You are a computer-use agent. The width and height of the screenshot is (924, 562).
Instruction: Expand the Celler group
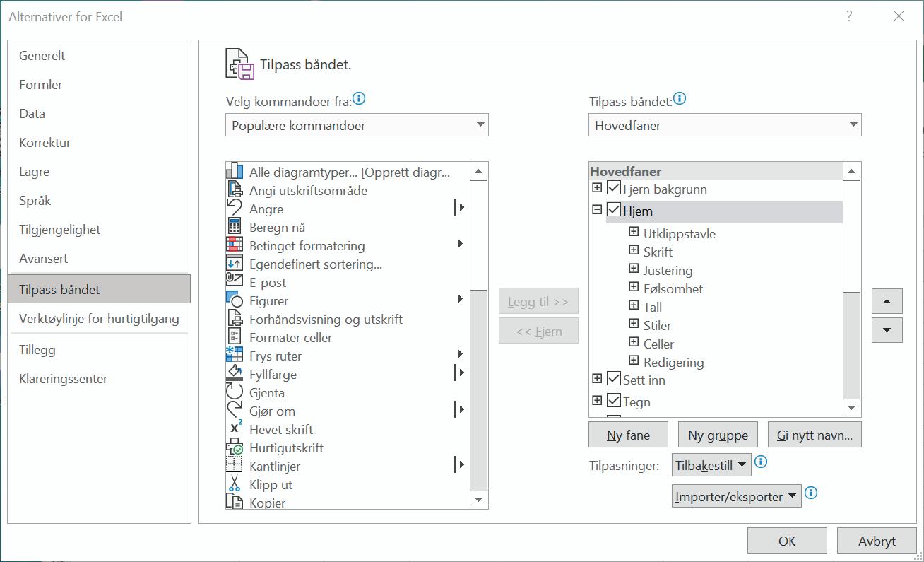click(x=634, y=343)
